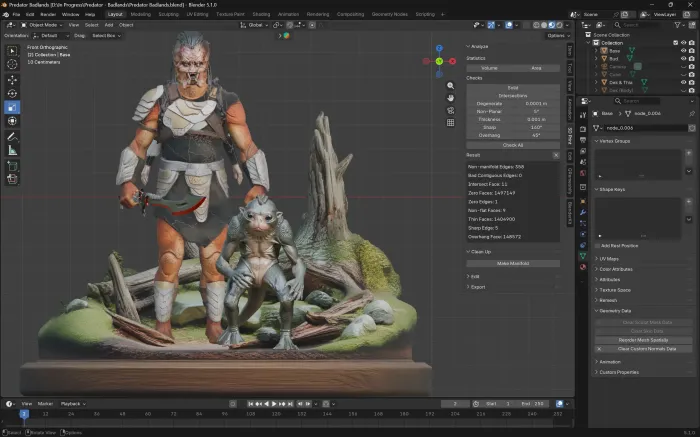This screenshot has height=437, width=700.
Task: Click the Area statistics button
Action: 536,68
